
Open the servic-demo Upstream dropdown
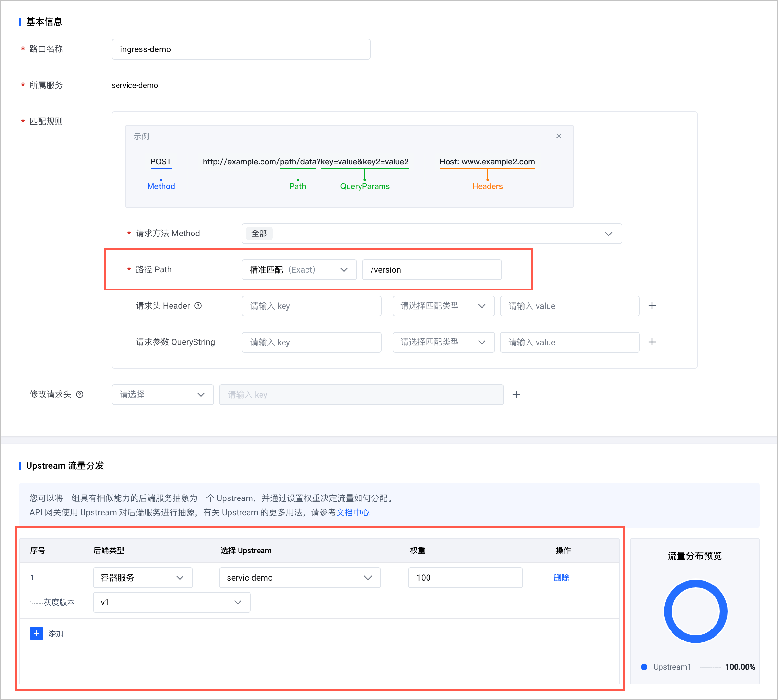pyautogui.click(x=300, y=577)
